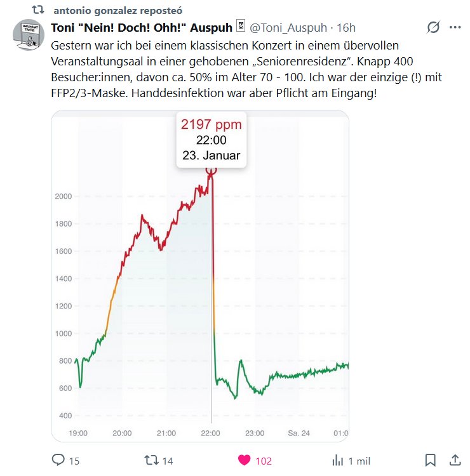Click the emoji badge after the display name

[241, 27]
